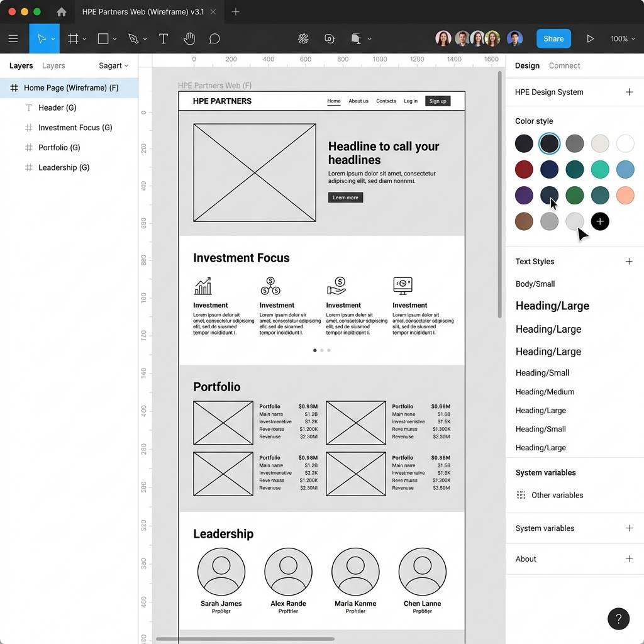Image resolution: width=644 pixels, height=644 pixels.
Task: Open the Sagart page dropdown
Action: [x=114, y=65]
